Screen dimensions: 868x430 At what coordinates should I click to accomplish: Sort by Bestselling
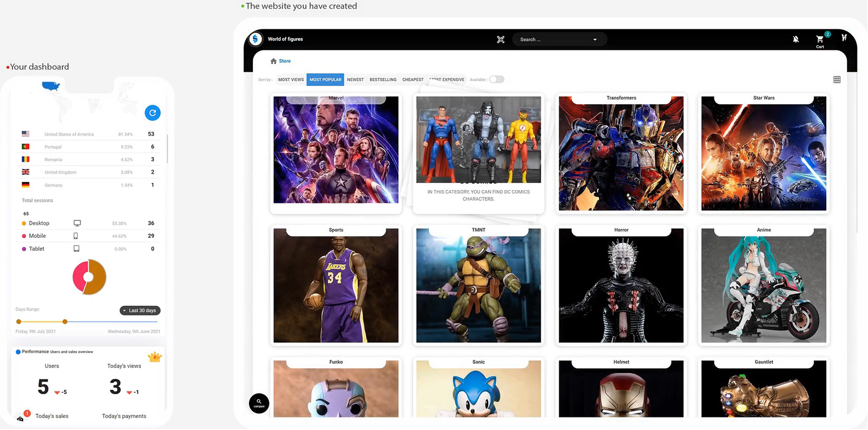[x=383, y=80]
